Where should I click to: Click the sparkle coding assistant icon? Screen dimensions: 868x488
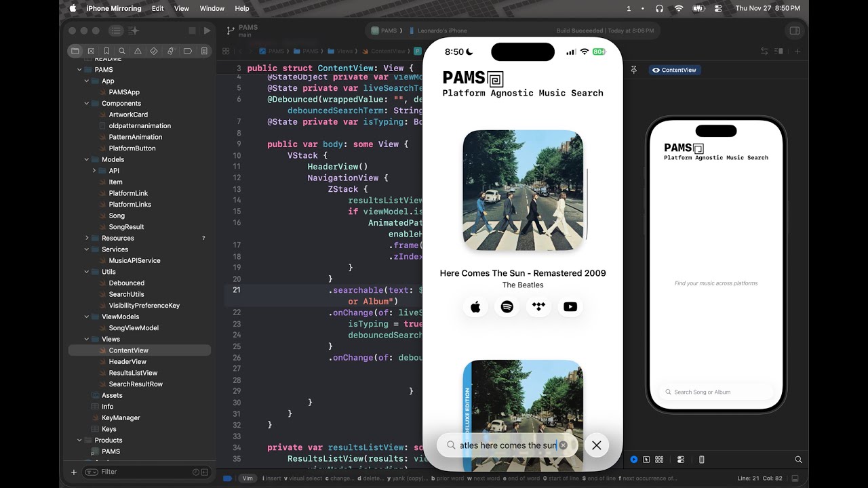(134, 30)
